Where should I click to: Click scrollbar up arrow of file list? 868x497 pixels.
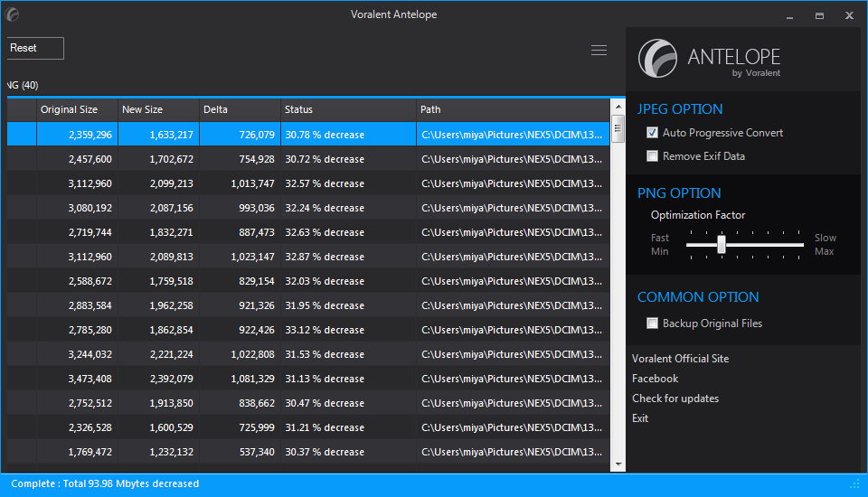pyautogui.click(x=618, y=107)
